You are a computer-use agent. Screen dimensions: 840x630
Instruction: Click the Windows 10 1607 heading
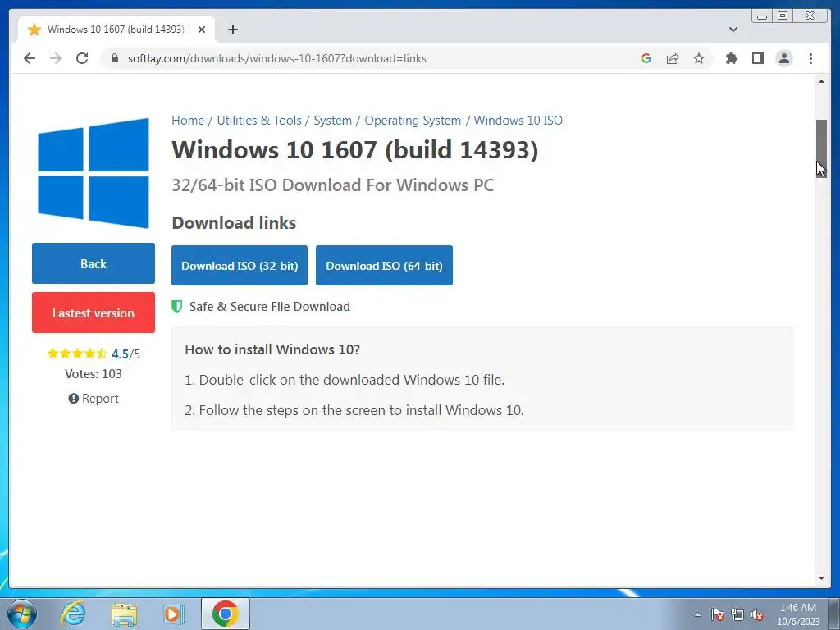tap(354, 149)
